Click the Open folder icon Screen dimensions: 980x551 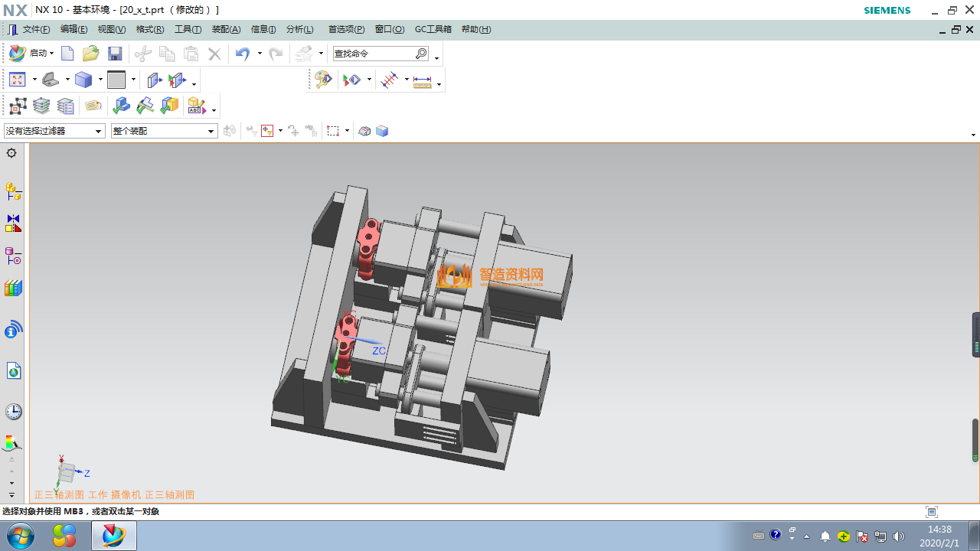coord(91,54)
